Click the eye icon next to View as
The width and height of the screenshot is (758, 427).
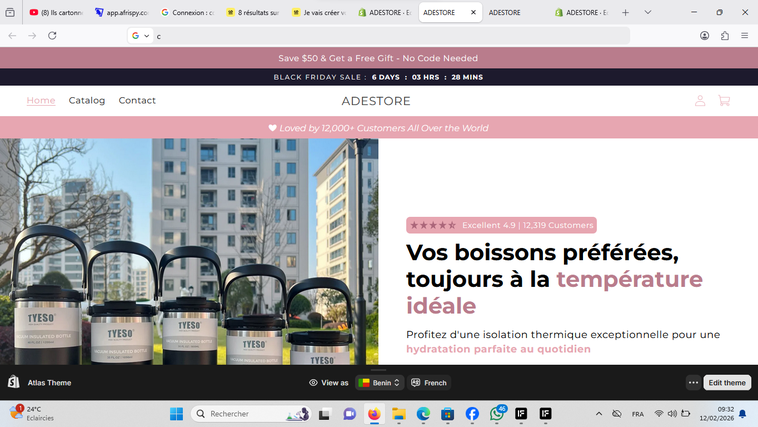(313, 383)
